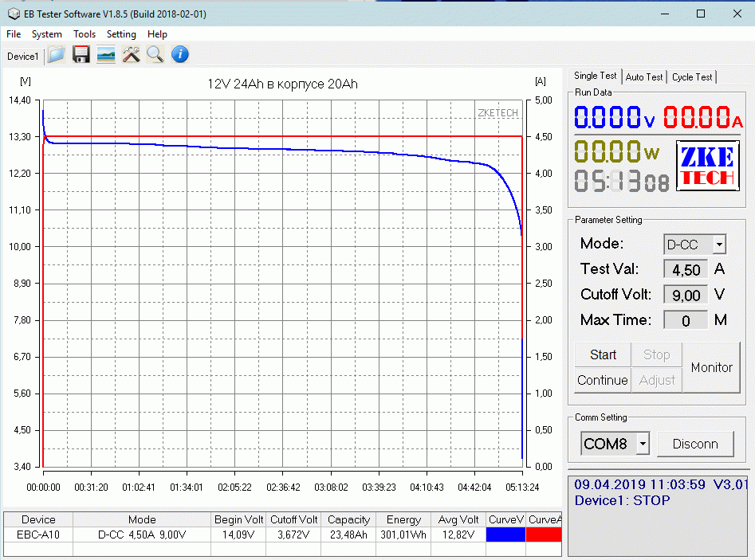This screenshot has height=560, width=755.
Task: Select the Capacity column header
Action: pos(348,519)
